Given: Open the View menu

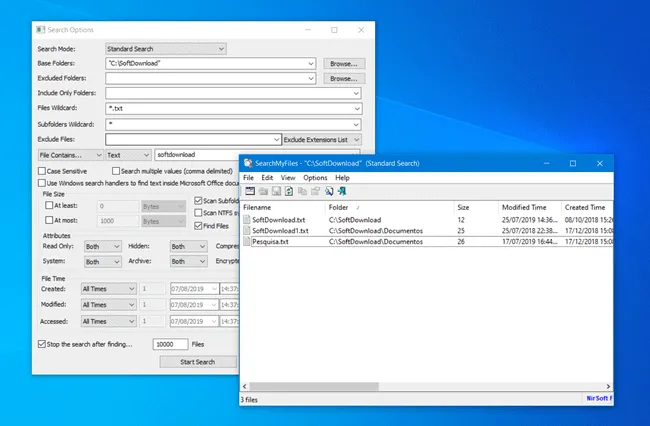Looking at the screenshot, I should click(288, 177).
